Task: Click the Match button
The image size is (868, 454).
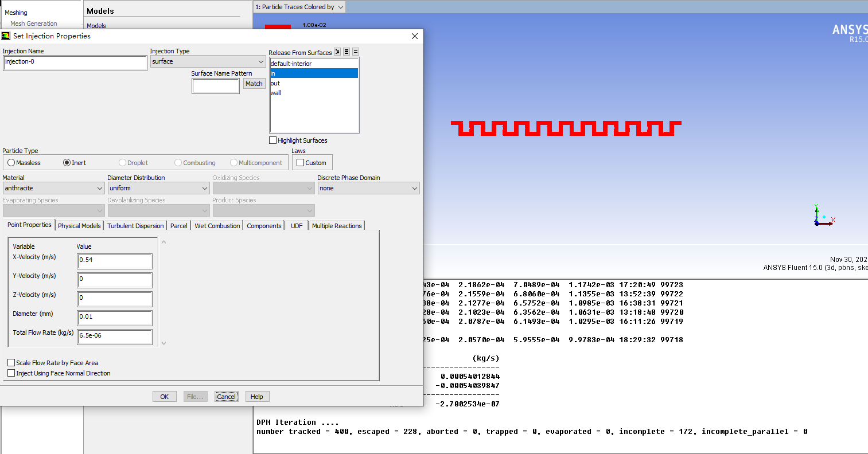Action: [x=254, y=84]
